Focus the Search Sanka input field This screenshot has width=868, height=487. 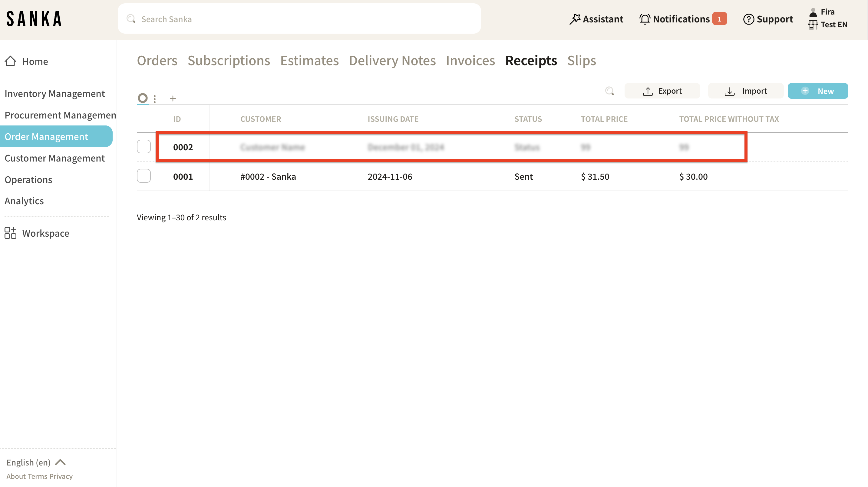(x=299, y=19)
